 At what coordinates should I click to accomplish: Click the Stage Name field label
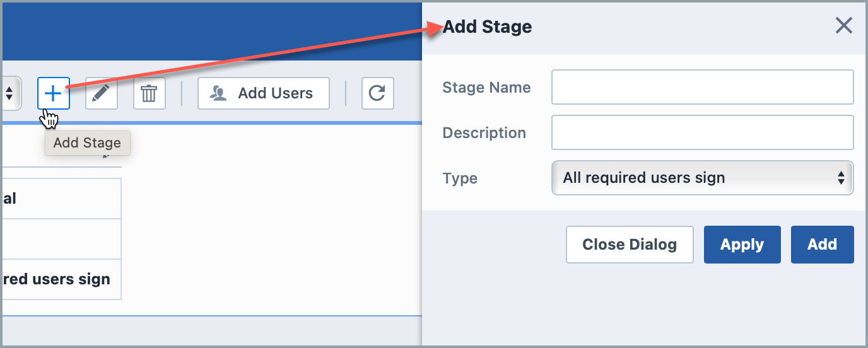tap(486, 88)
